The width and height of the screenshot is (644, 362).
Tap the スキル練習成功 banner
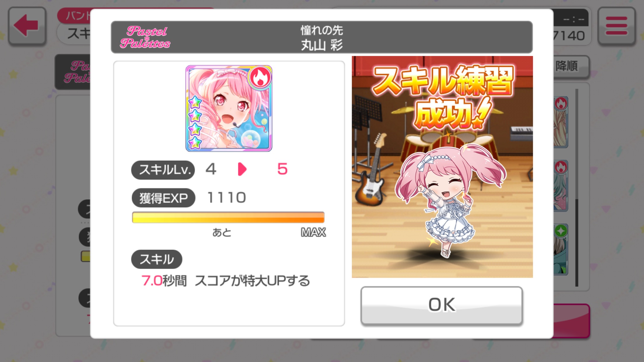point(442,96)
